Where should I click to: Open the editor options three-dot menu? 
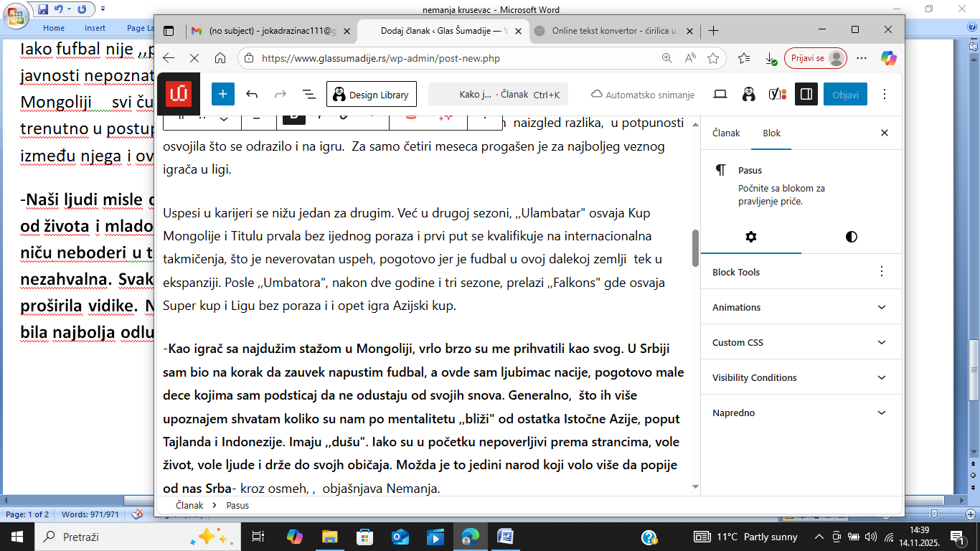pyautogui.click(x=885, y=94)
